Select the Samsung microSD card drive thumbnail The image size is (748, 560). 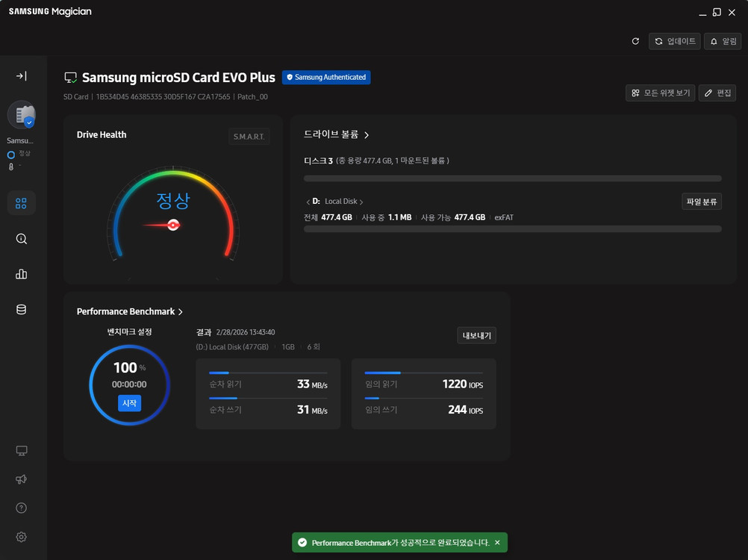point(21,114)
